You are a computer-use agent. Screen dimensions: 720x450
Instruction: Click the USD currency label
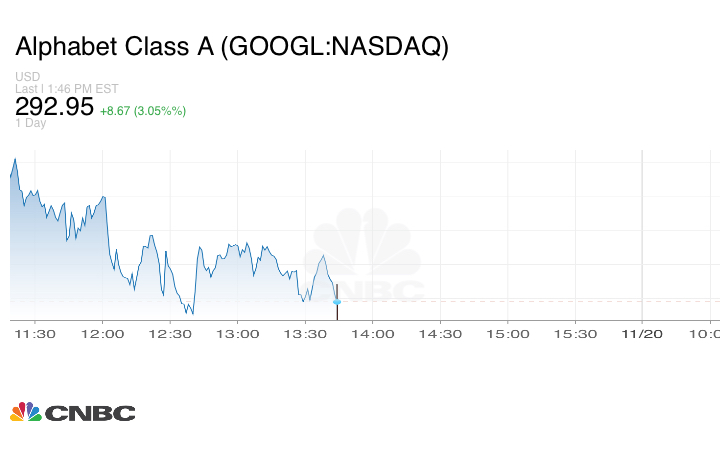click(27, 77)
